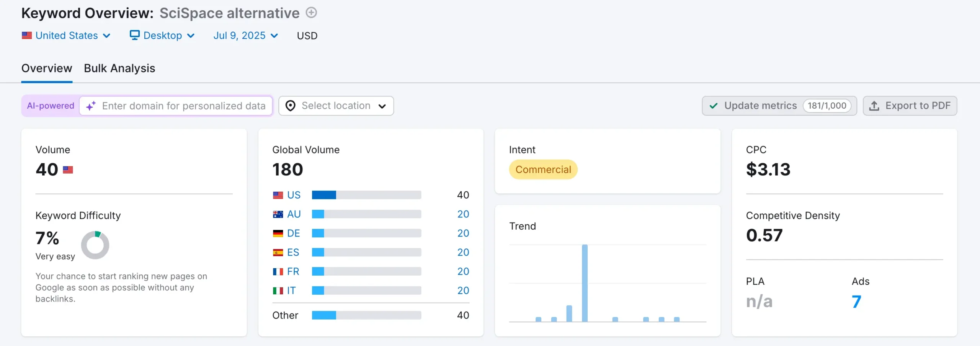This screenshot has width=980, height=346.
Task: Click the AU volume progress bar
Action: click(366, 214)
